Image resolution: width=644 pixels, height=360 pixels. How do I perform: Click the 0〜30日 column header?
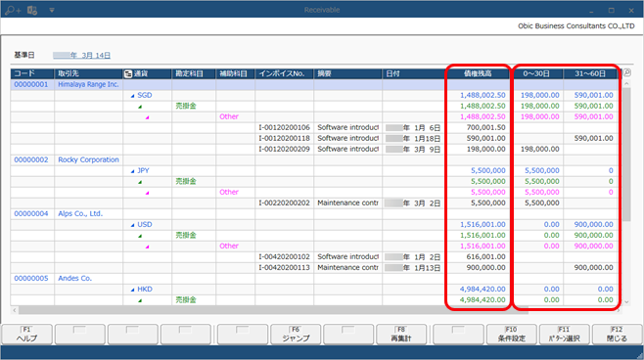536,73
